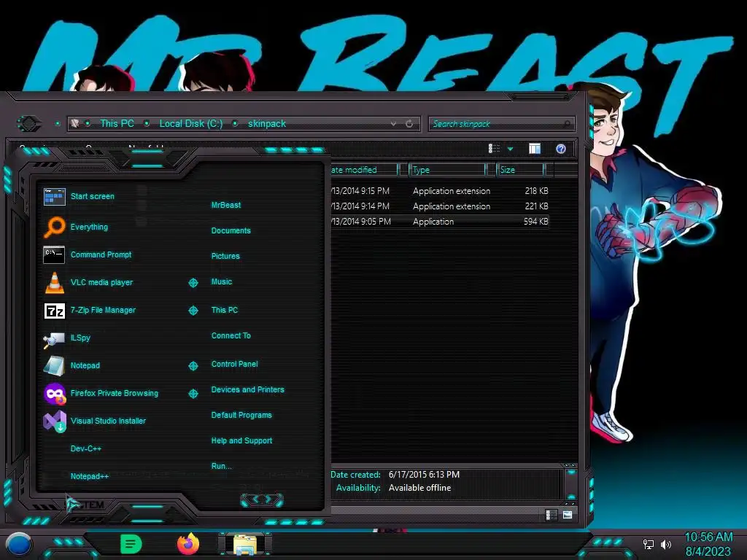Click Connect To in start menu
747x560 pixels.
click(231, 335)
